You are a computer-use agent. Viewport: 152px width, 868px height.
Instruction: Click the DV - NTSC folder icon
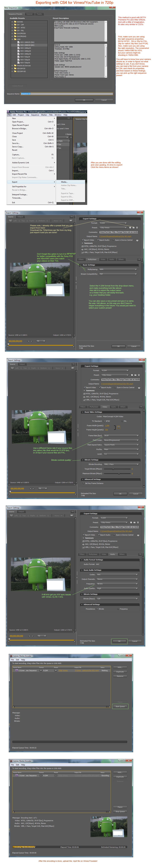pyautogui.click(x=15, y=28)
